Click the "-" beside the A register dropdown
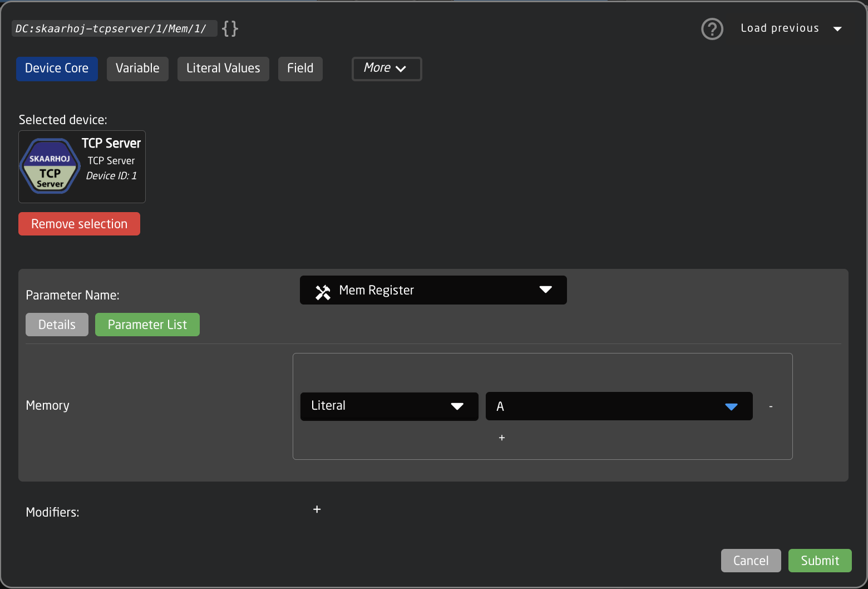Viewport: 868px width, 589px height. (771, 406)
